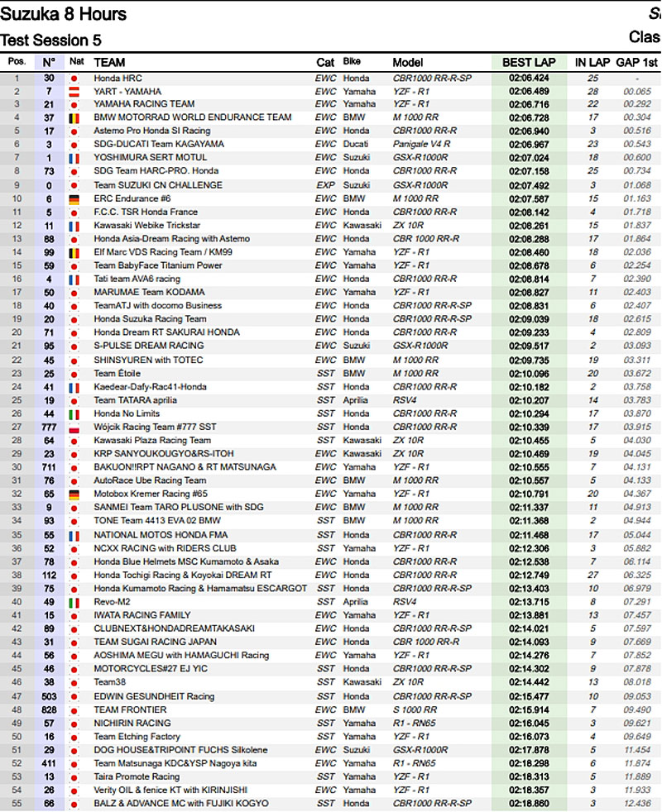This screenshot has width=662, height=812.
Task: Click the Italian flag beside Honda No Limits
Action: pos(76,413)
